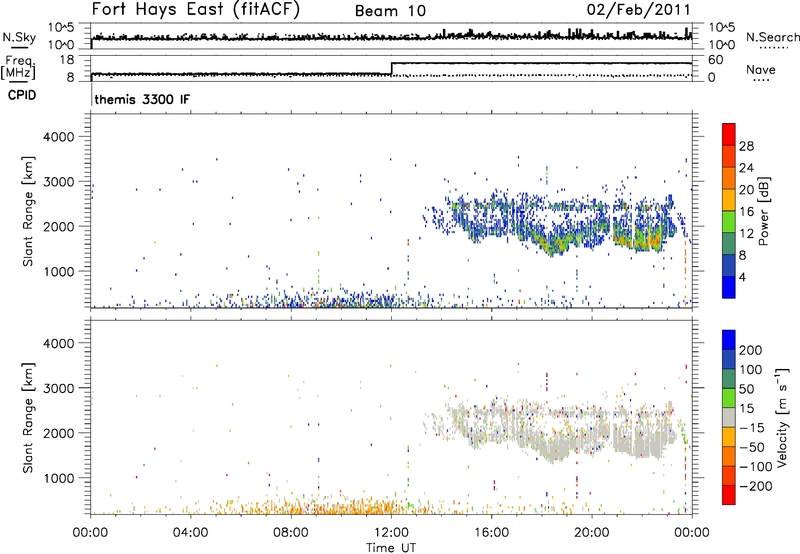Click the '4000' tick on the velocity panel

59,343
